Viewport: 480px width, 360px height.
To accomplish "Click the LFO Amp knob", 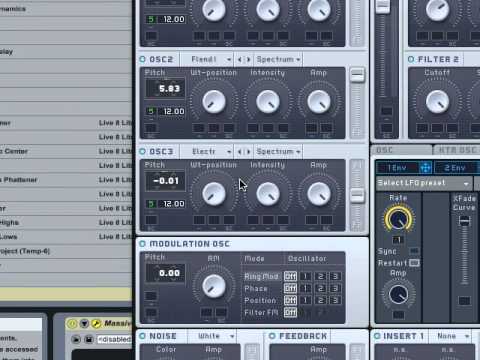I will 398,294.
